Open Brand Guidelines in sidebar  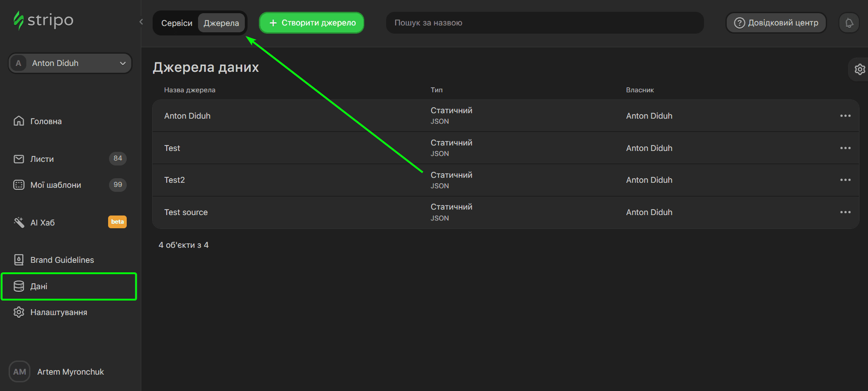click(62, 260)
